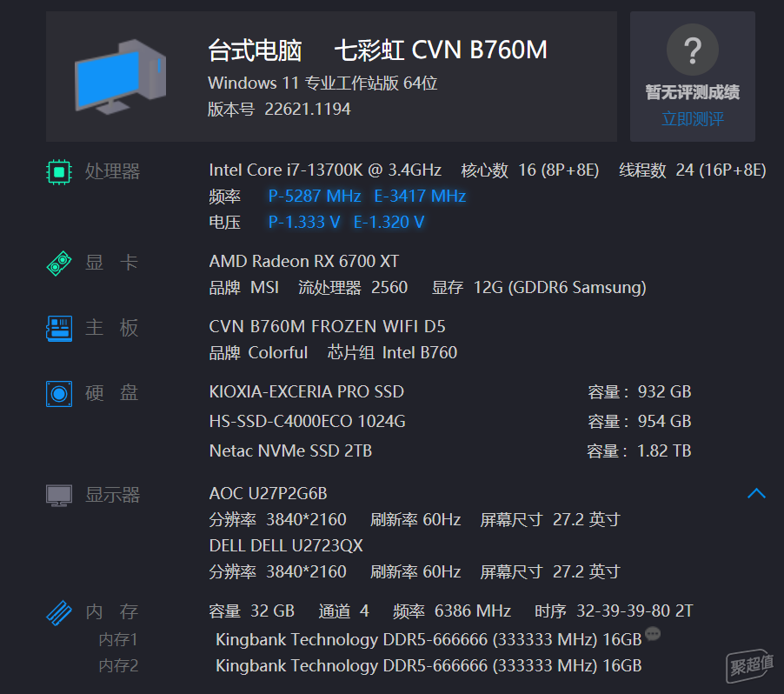
Task: Click the desktop computer illustration icon
Action: 121,77
